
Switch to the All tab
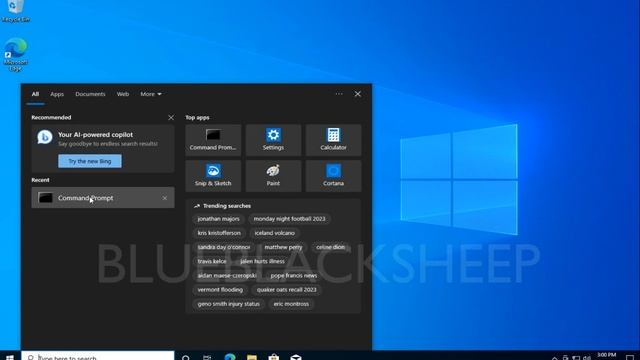[x=36, y=94]
